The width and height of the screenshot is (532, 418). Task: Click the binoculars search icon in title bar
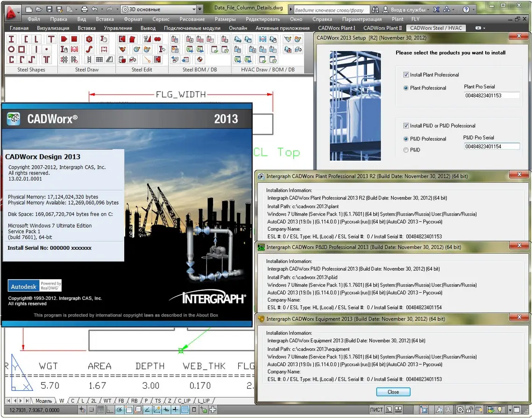(375, 9)
